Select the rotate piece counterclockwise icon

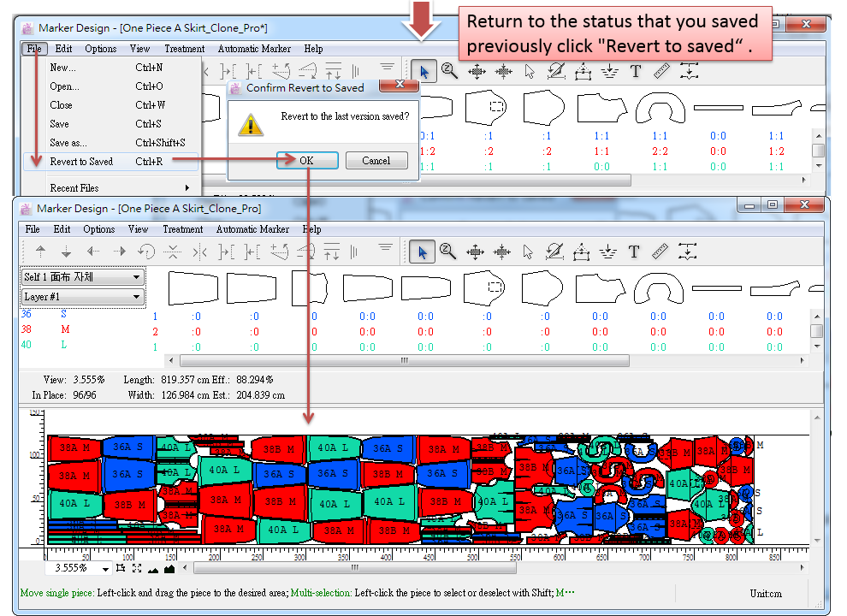pos(146,252)
